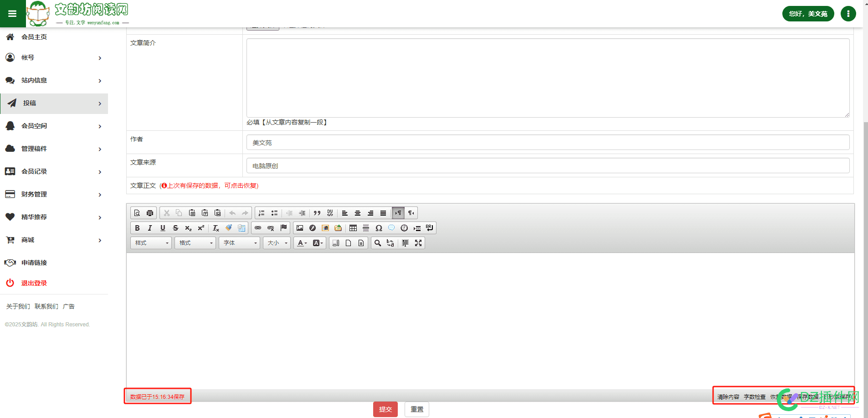The image size is (868, 418).
Task: Toggle Bold formatting
Action: coord(137,228)
